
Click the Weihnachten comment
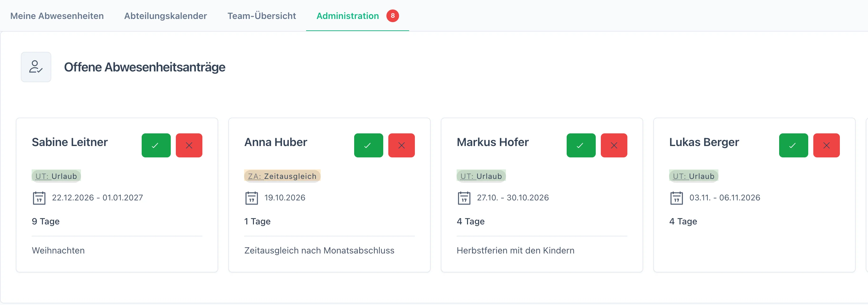[58, 250]
